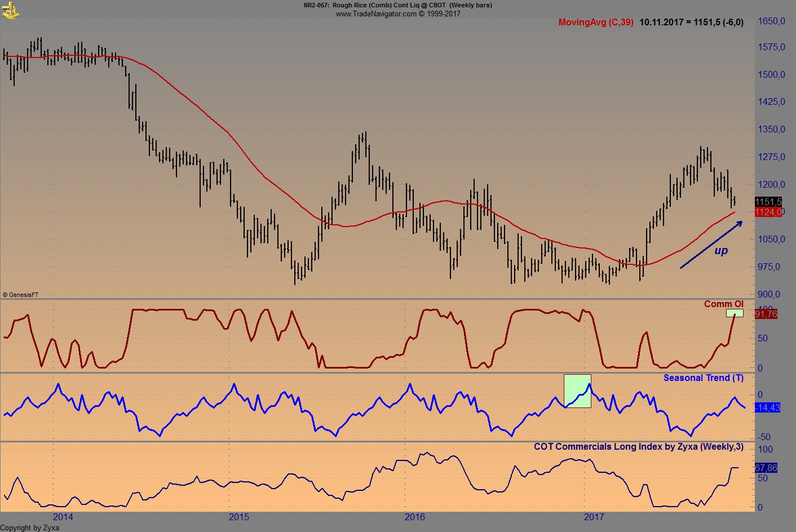Click the -50 level on Seasonal Trend axis
Viewport: 796px width, 532px height.
764,437
